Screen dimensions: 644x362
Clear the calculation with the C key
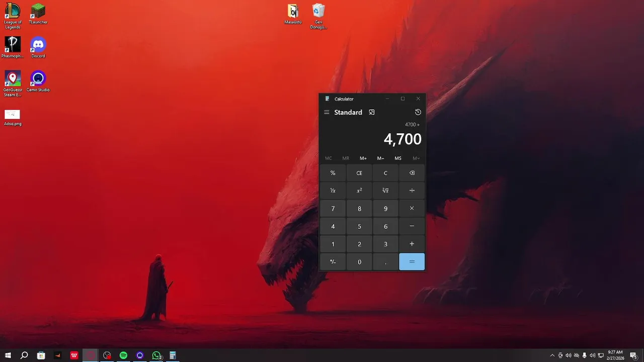385,173
